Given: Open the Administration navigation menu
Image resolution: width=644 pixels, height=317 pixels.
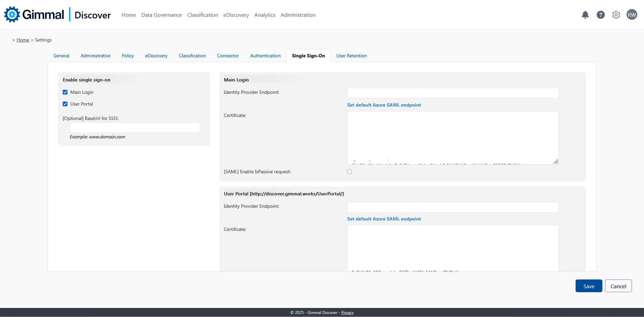Looking at the screenshot, I should pyautogui.click(x=298, y=15).
